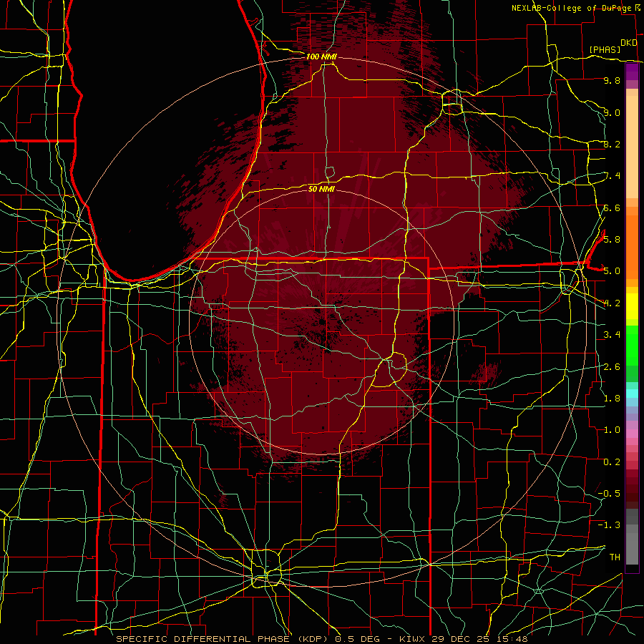This screenshot has width=644, height=644.
Task: Click the 9.0 value on the color scale
Action: pyautogui.click(x=612, y=112)
